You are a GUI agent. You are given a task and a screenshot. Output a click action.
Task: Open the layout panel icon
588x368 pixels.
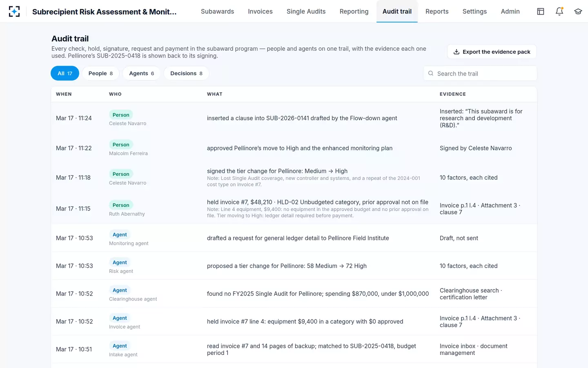541,11
